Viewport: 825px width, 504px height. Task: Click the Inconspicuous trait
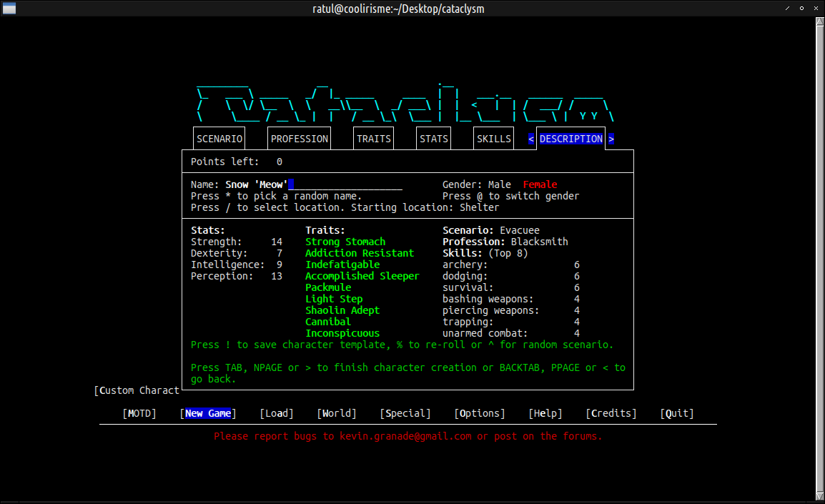tap(342, 334)
